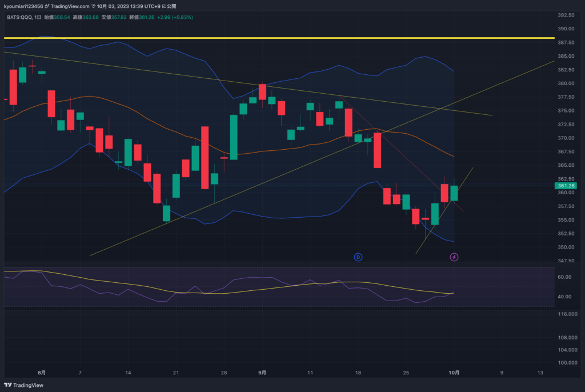Click the 355.00 price axis label
The height and width of the screenshot is (392, 585).
coord(566,220)
